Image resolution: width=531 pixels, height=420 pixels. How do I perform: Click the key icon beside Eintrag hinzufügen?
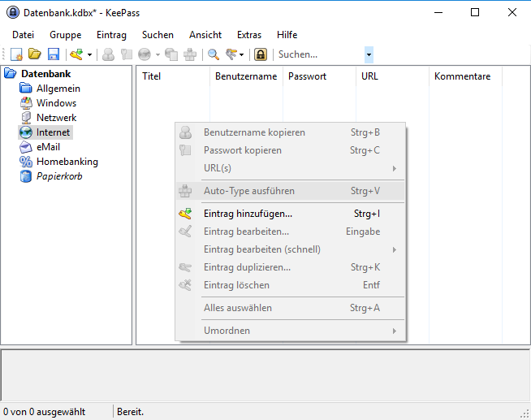(185, 214)
